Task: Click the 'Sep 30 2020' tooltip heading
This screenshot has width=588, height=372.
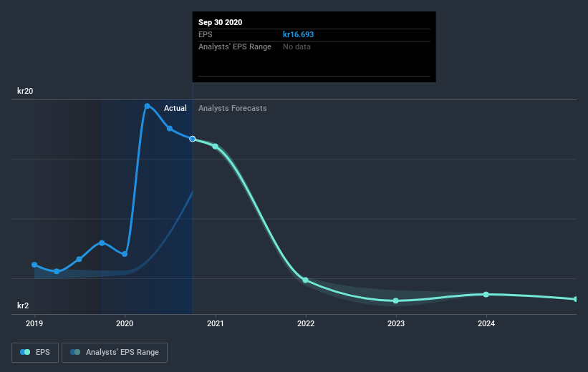Action: coord(220,22)
